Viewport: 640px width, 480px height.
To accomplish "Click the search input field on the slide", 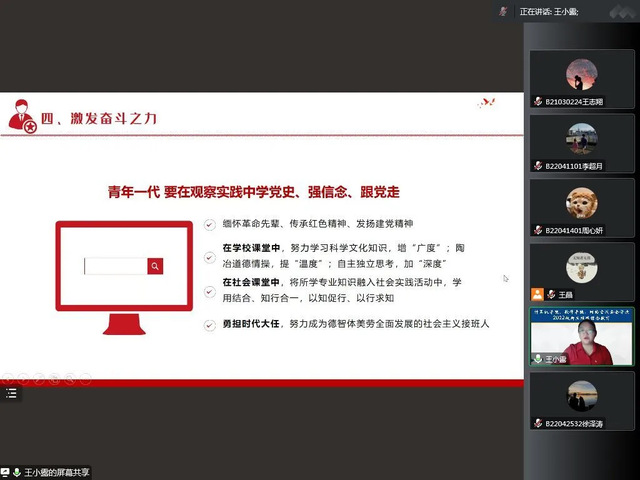I will tap(115, 266).
